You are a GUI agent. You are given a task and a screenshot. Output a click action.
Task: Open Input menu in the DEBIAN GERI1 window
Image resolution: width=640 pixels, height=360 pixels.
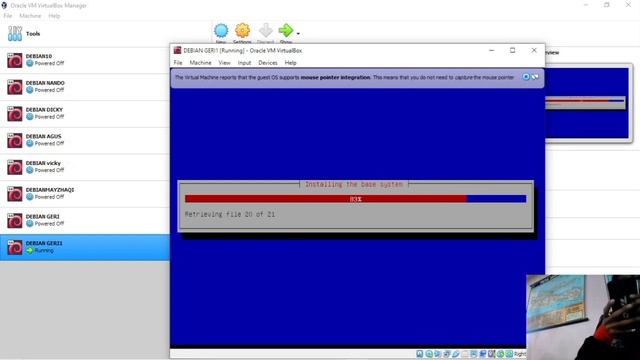point(244,63)
